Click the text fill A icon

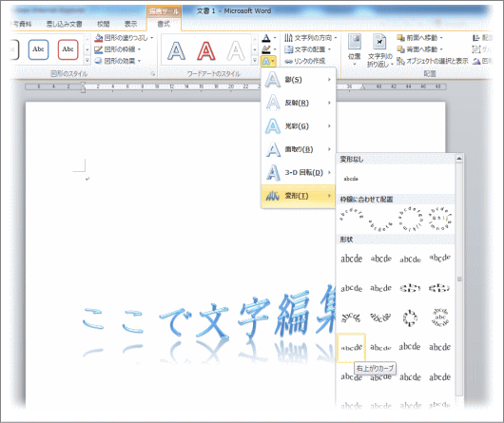[x=266, y=38]
